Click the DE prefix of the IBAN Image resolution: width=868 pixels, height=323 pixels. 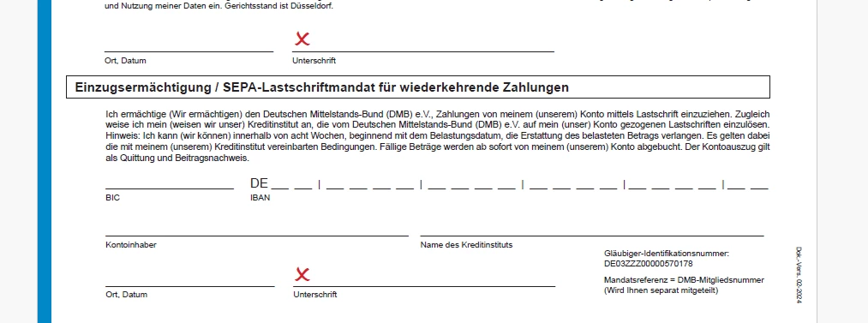coord(259,183)
